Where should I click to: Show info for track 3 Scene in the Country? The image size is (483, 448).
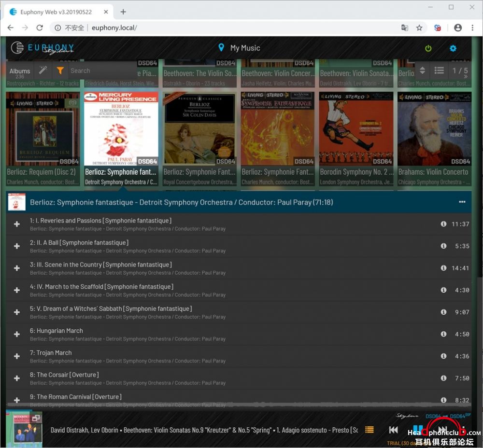coord(443,268)
